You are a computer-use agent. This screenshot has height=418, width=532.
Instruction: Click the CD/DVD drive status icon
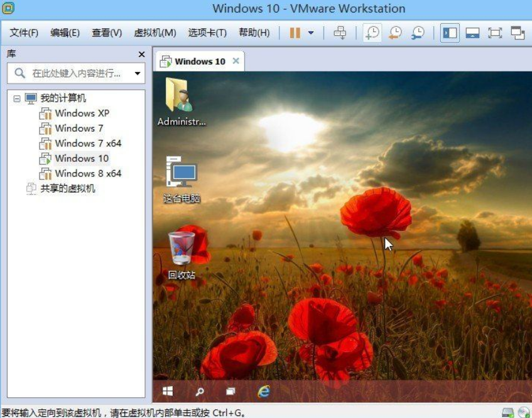click(x=524, y=412)
